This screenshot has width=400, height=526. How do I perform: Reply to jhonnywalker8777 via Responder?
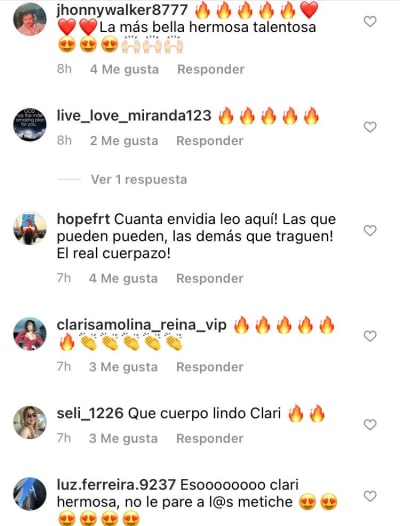211,69
